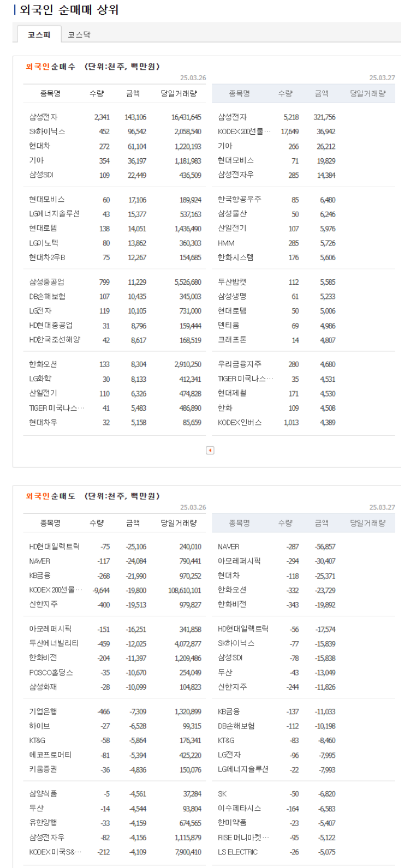Select the quantity value -9,644
Screen dimensions: 411x868
pyautogui.click(x=102, y=590)
